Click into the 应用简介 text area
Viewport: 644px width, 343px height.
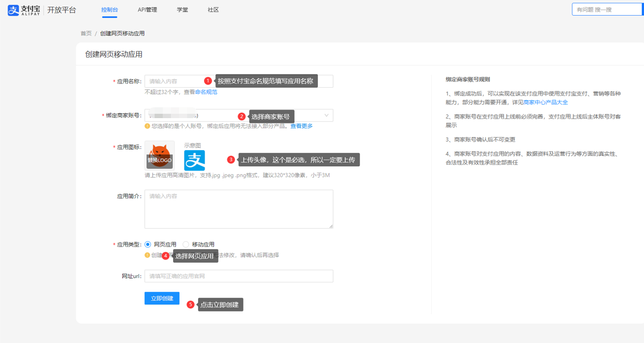[239, 209]
